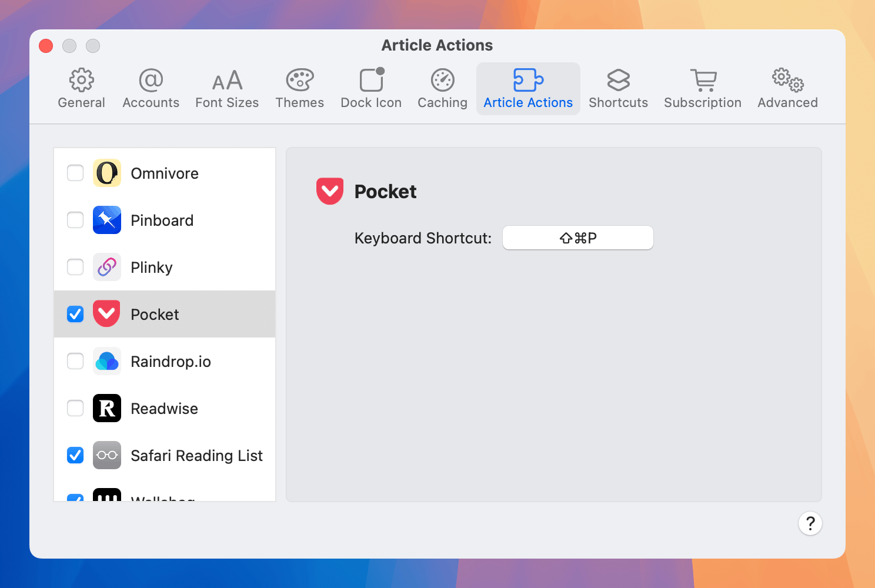
Task: Uncheck the Pocket checkbox
Action: (75, 314)
